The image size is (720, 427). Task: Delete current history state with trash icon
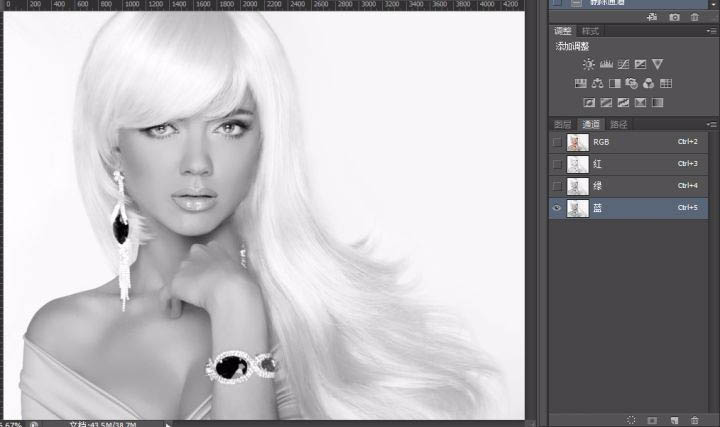coord(694,17)
